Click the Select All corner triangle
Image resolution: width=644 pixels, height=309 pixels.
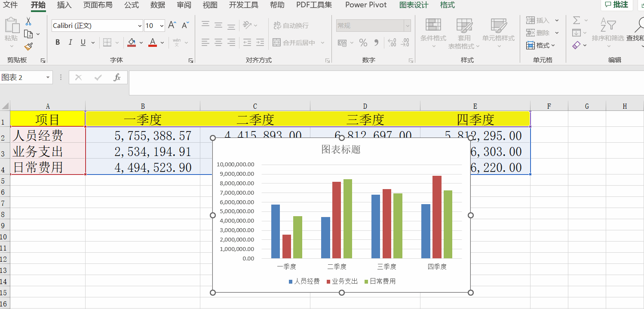point(5,106)
